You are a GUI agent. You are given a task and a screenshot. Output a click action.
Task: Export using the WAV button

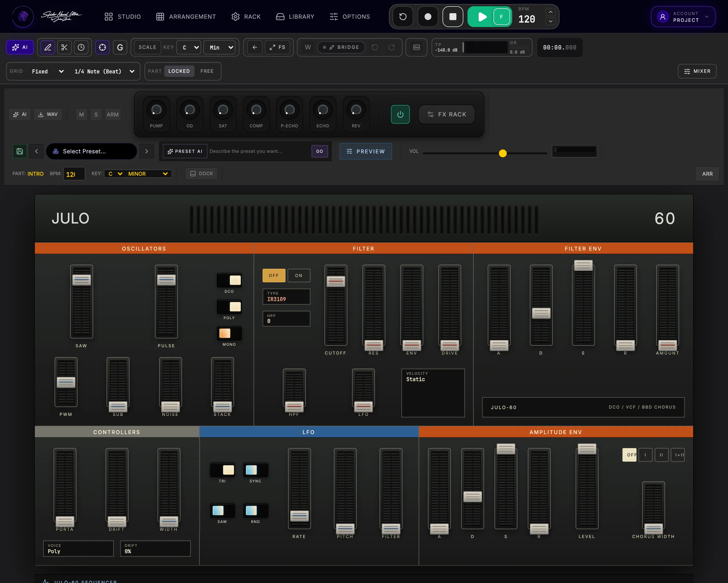[x=48, y=114]
